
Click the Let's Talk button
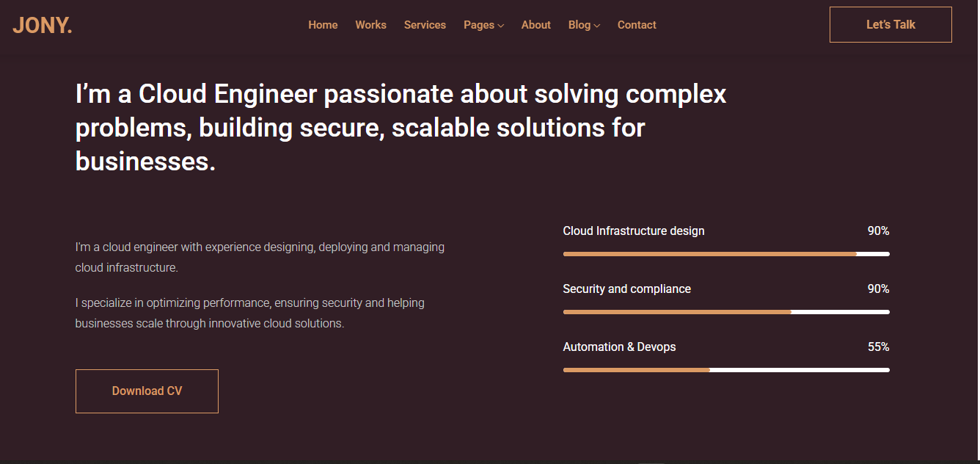tap(891, 24)
